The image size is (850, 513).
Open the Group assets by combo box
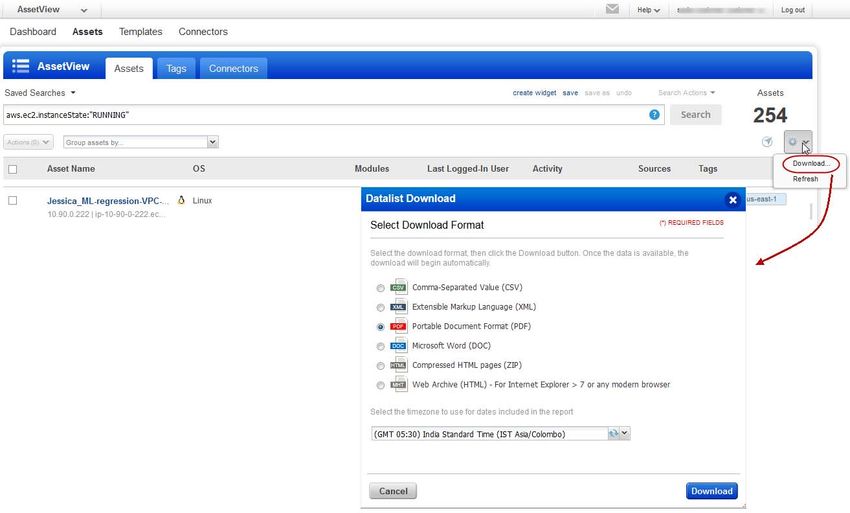(140, 142)
